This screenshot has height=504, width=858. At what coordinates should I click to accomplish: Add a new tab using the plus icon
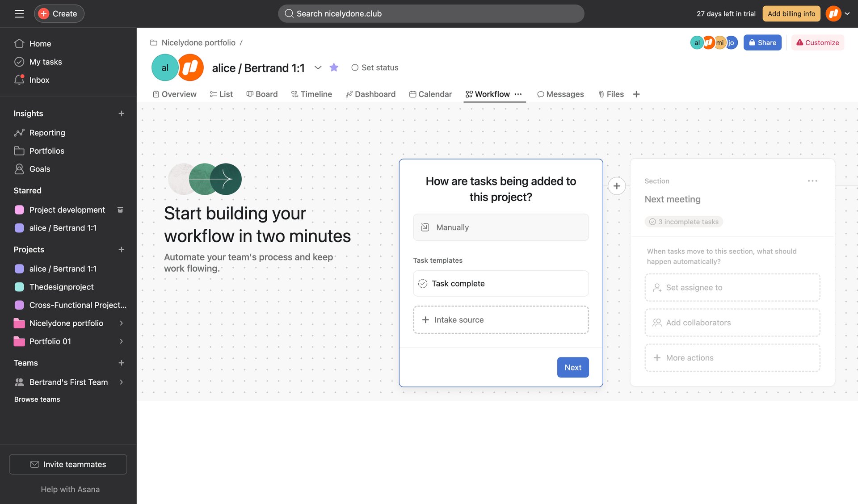coord(636,94)
